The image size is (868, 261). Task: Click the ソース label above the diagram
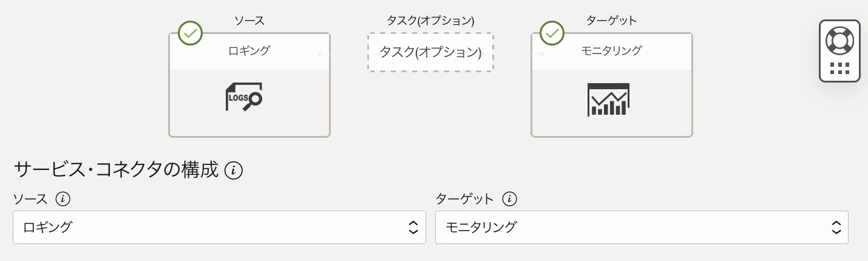[x=249, y=21]
